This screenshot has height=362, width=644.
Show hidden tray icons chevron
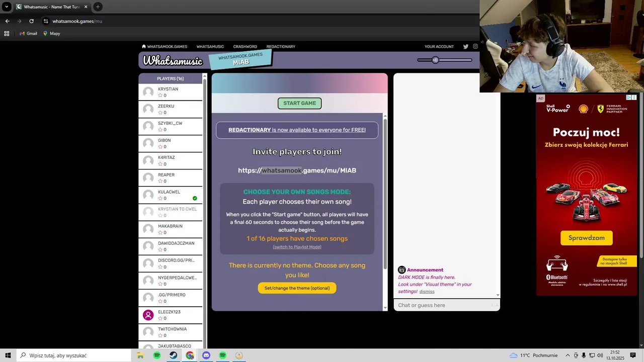[x=568, y=355]
